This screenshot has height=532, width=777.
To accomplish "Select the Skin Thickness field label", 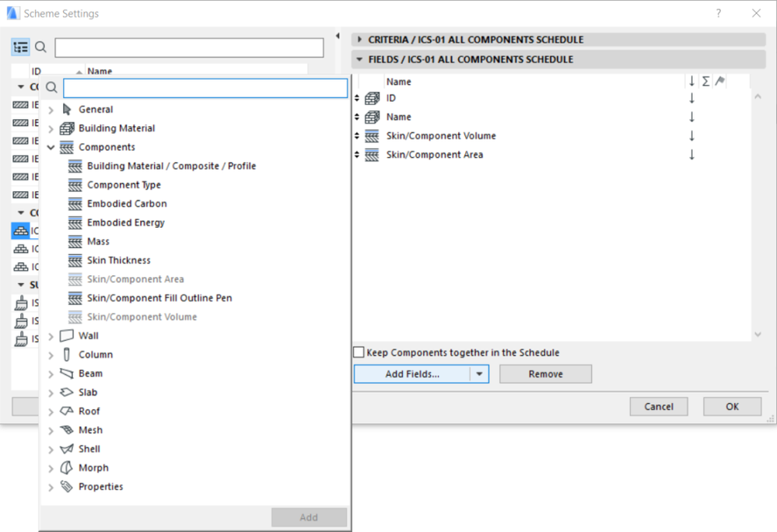I will [x=119, y=260].
